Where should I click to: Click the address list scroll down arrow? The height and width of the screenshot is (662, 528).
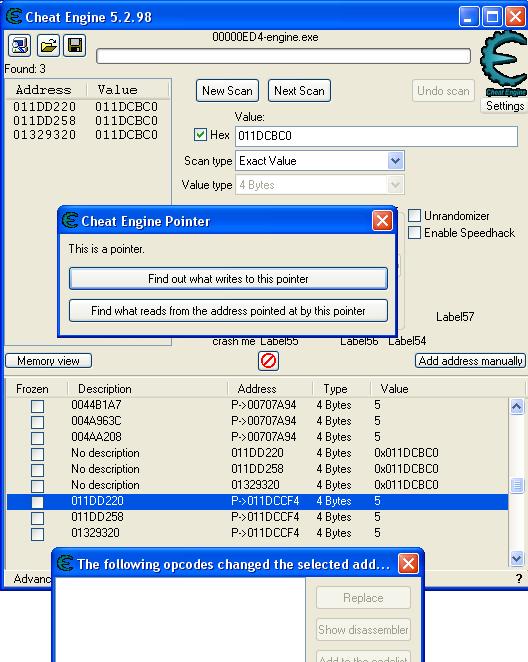517,559
